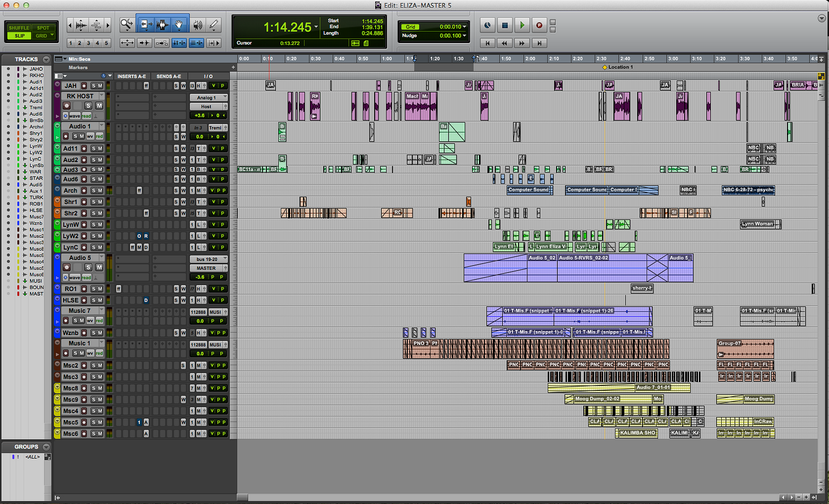Screen dimensions: 829x504
Task: Click the MASTER output button on Audio 5
Action: click(x=206, y=268)
